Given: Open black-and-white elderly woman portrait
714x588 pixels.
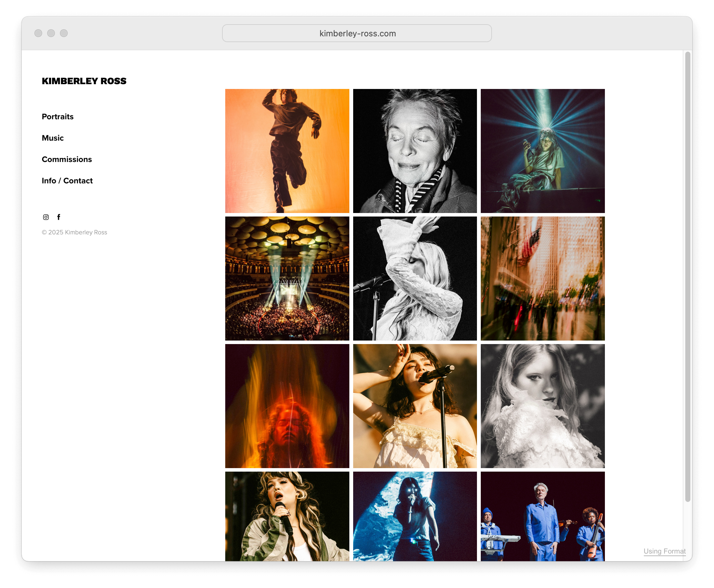Looking at the screenshot, I should [414, 151].
